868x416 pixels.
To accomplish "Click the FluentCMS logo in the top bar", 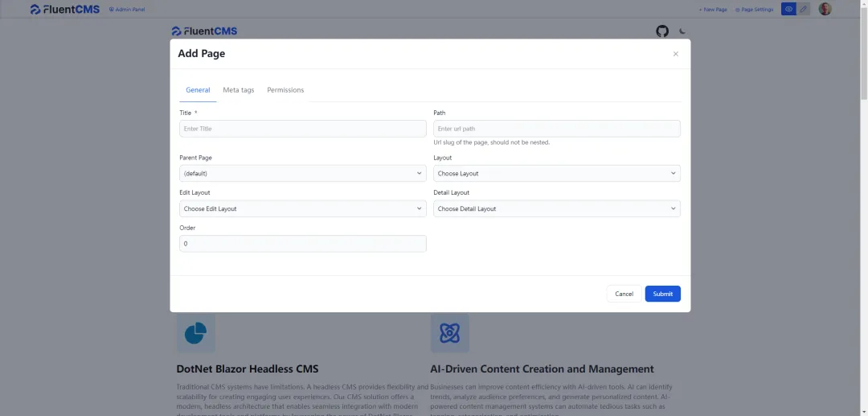I will click(65, 10).
